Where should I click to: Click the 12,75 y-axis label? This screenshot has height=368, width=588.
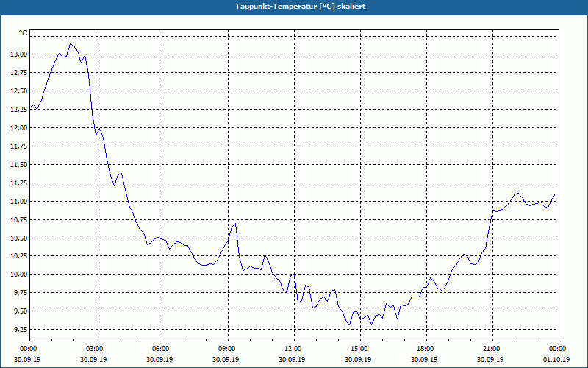pyautogui.click(x=19, y=72)
